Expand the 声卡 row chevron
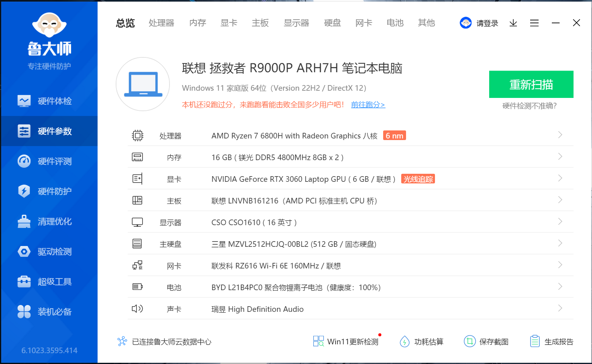The image size is (592, 364). tap(560, 308)
